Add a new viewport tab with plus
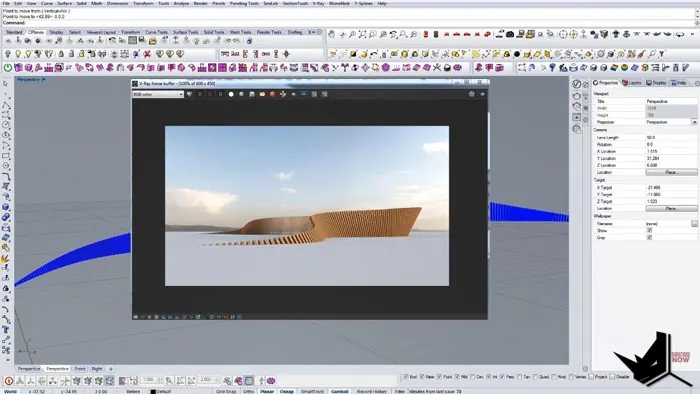This screenshot has height=394, width=700. pos(111,369)
